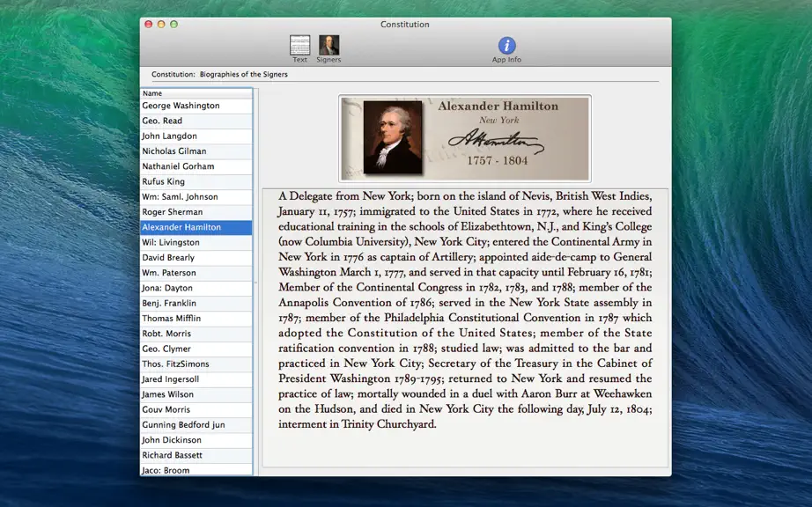Choose John Langdon from the list
This screenshot has width=812, height=507.
pos(196,136)
